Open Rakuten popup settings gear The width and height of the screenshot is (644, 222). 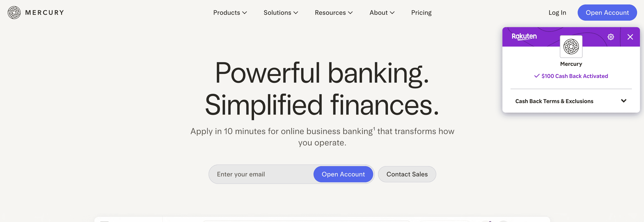click(610, 37)
